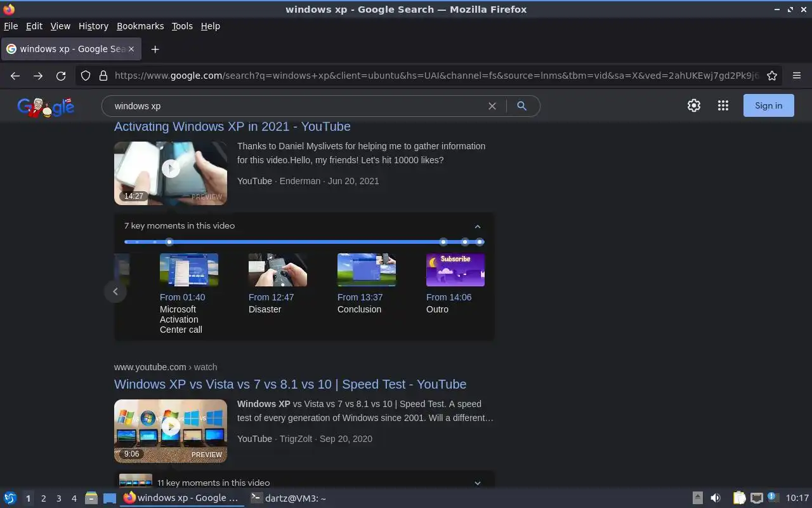Click the taskbar clock showing 10:17
The height and width of the screenshot is (508, 812).
(x=797, y=498)
